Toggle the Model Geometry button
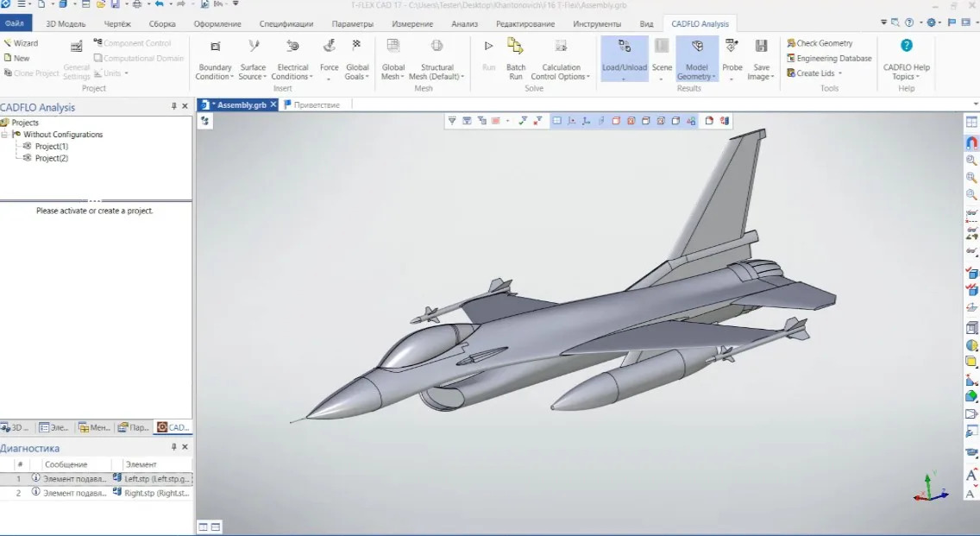The width and height of the screenshot is (980, 536). click(696, 59)
